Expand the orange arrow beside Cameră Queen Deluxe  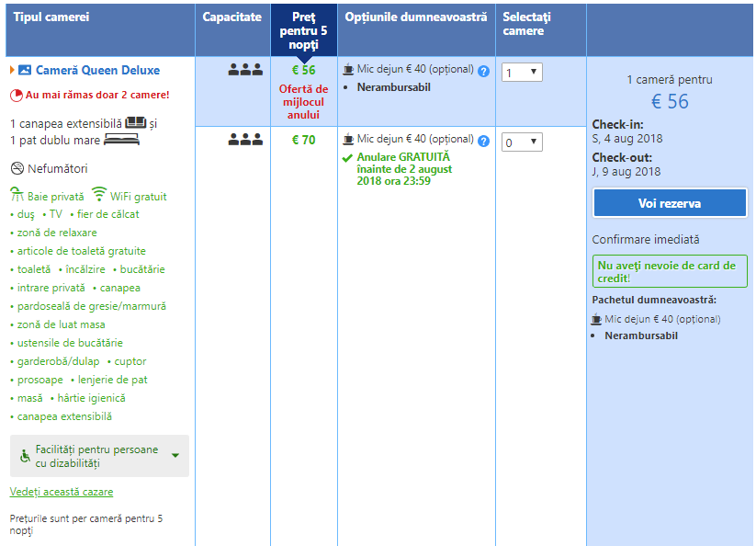12,71
